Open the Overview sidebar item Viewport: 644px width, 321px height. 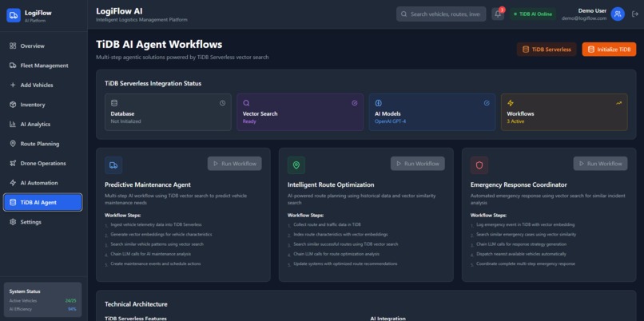point(42,46)
